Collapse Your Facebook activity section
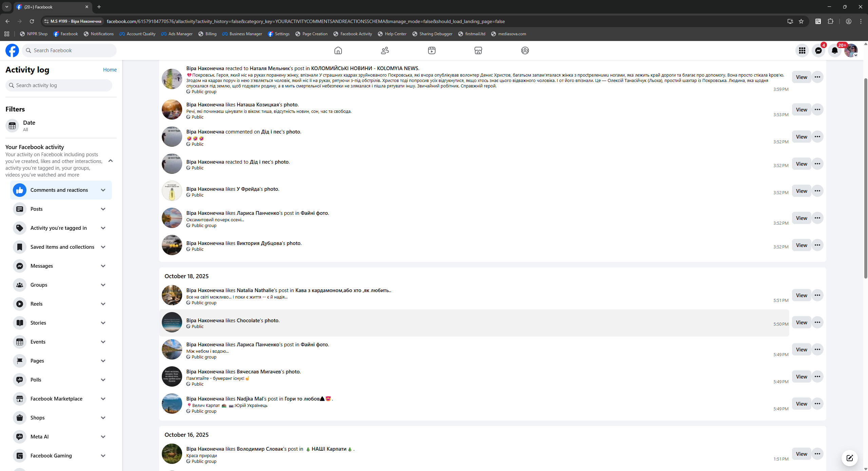Screen dimensions: 868x471 coord(111,161)
